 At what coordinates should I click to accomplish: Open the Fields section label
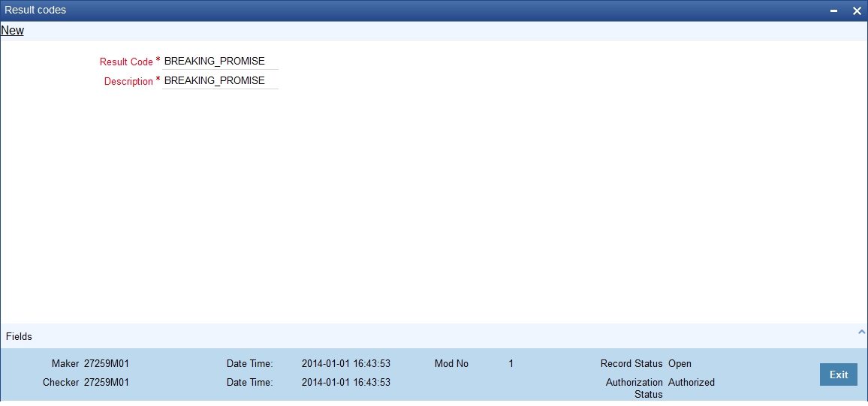tap(19, 336)
